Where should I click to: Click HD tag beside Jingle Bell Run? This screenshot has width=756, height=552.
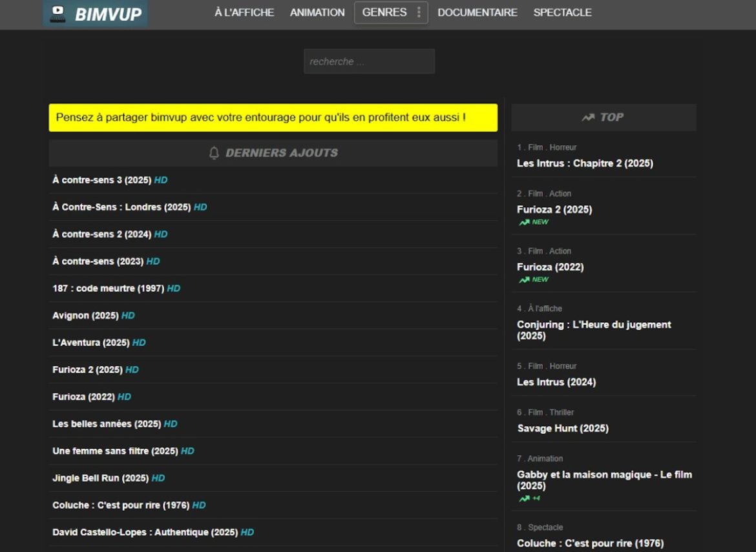coord(158,478)
